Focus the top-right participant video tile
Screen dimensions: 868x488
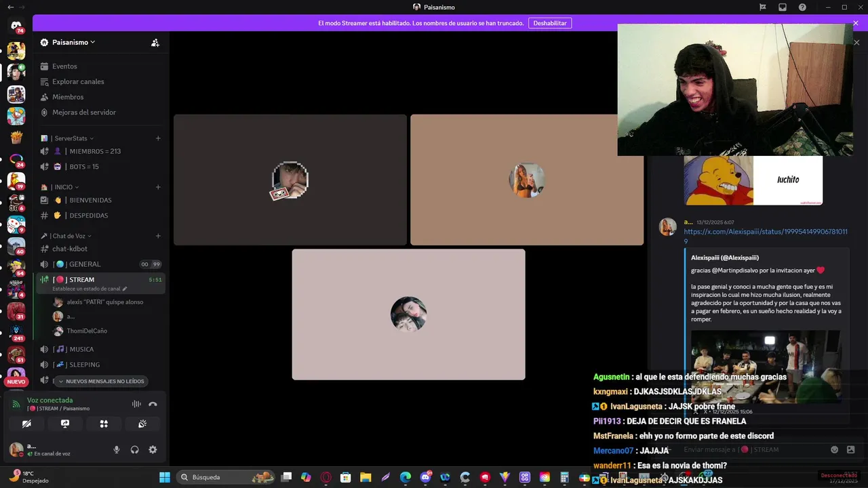pyautogui.click(x=527, y=180)
